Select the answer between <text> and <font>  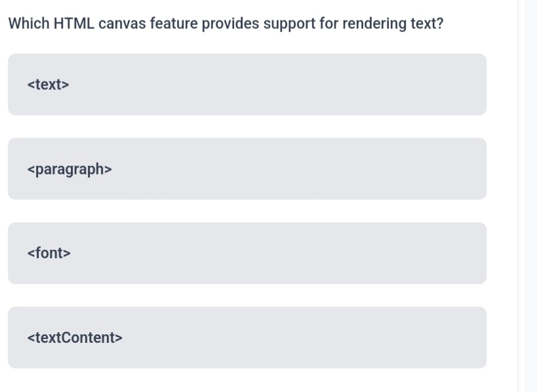click(247, 168)
